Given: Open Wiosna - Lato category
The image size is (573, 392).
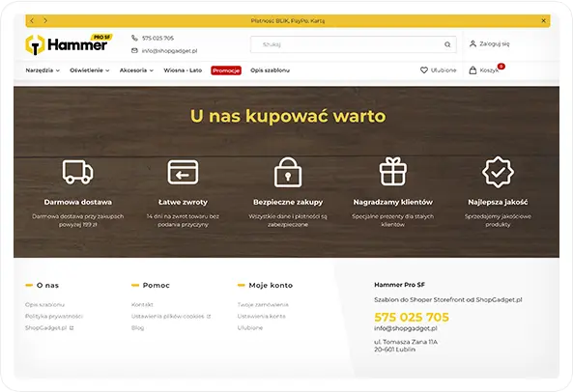Looking at the screenshot, I should point(183,70).
